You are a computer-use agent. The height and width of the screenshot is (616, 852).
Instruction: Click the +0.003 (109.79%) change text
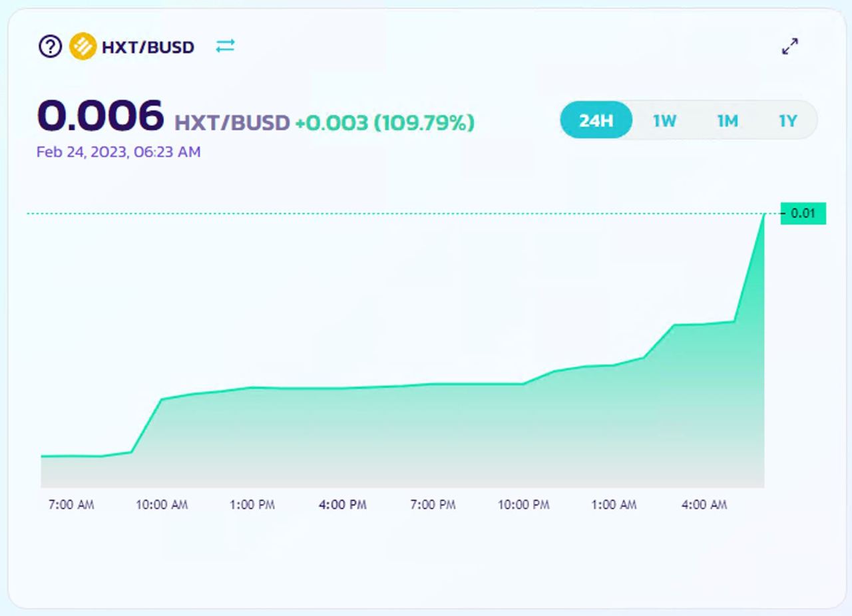click(385, 122)
